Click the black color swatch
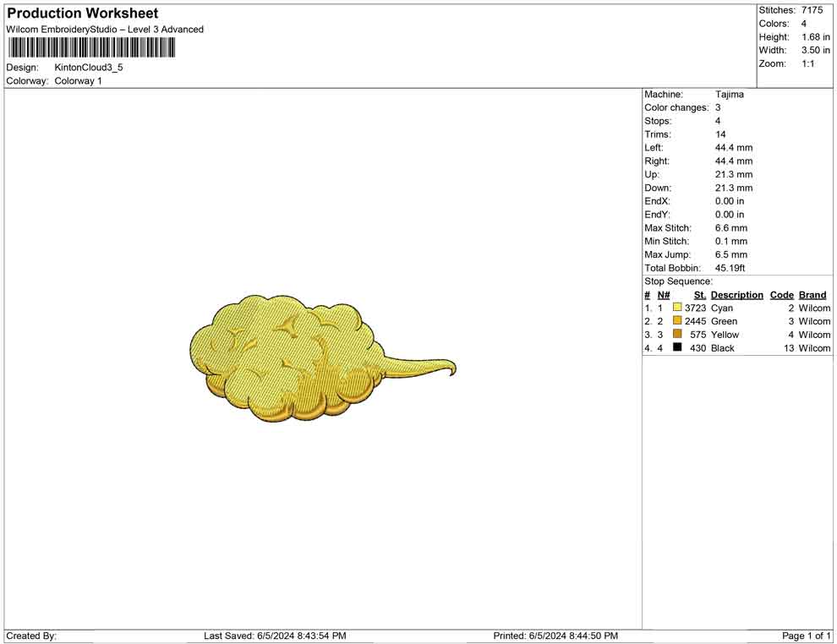The image size is (837, 644). coord(677,347)
